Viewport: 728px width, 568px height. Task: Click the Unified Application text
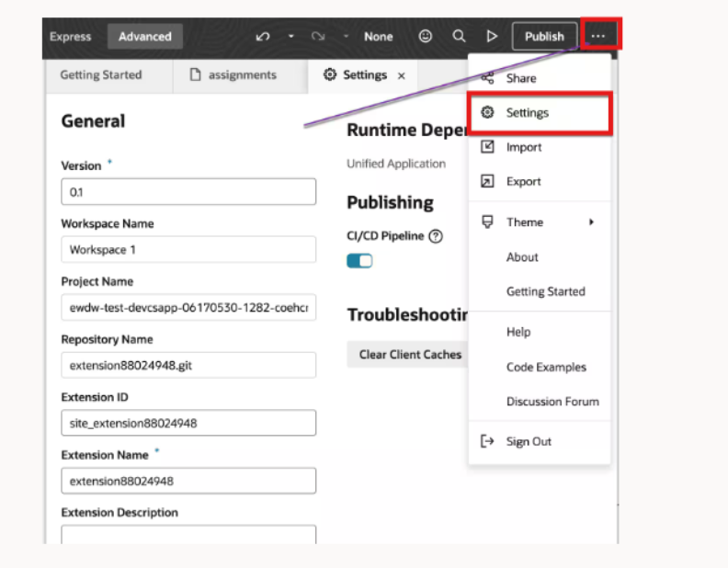click(x=396, y=164)
